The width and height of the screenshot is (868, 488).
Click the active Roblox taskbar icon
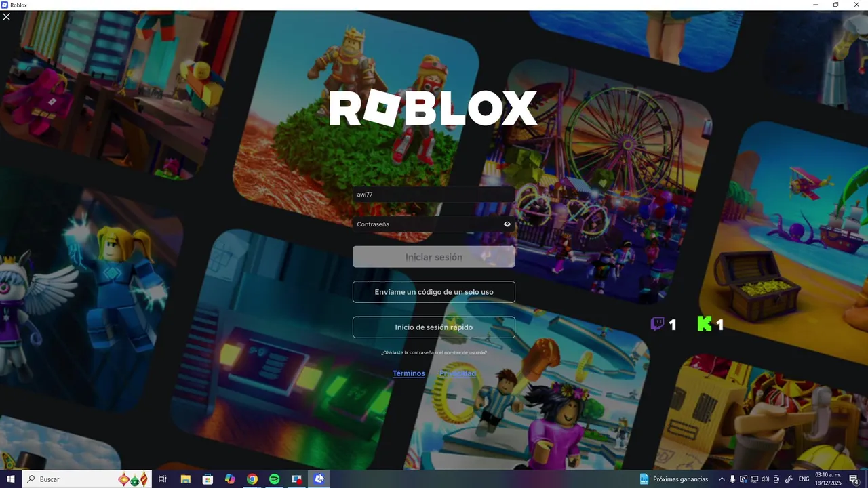click(319, 479)
